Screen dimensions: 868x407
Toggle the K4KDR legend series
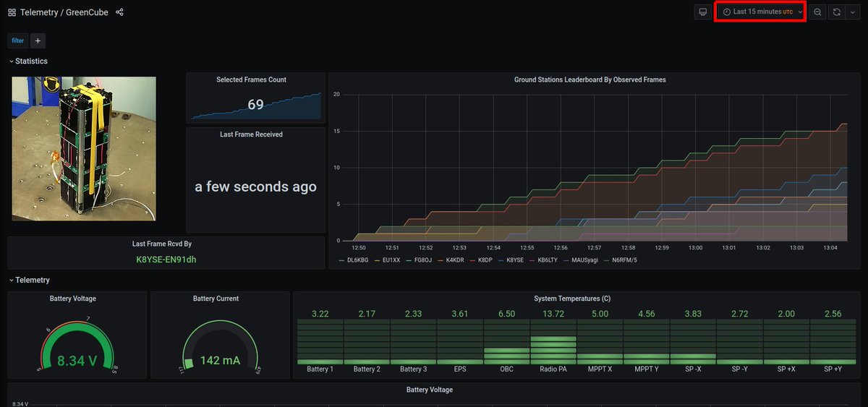454,260
